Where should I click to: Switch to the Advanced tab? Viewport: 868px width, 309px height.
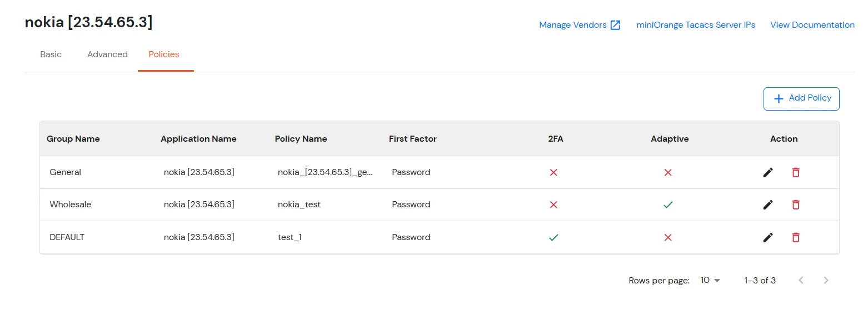click(x=107, y=54)
